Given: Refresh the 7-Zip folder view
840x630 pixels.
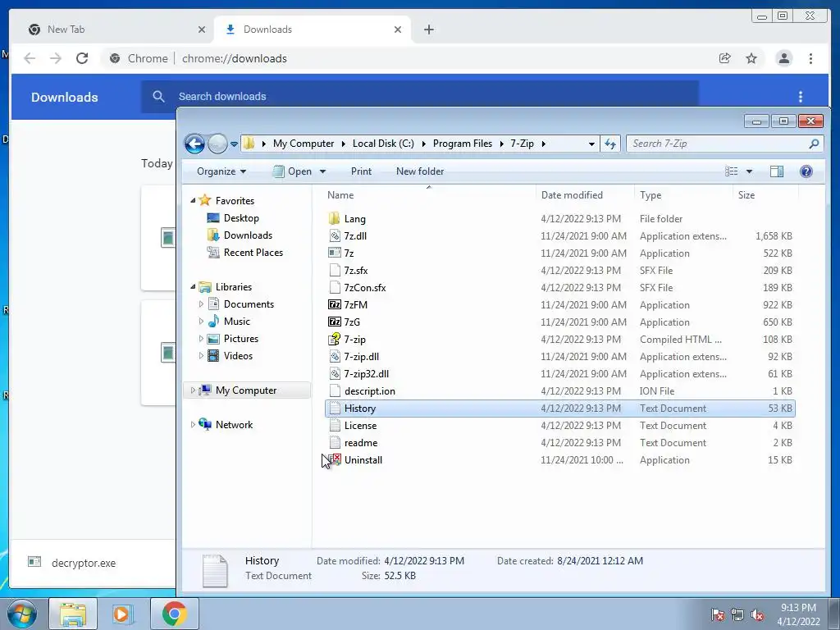Looking at the screenshot, I should (x=610, y=144).
